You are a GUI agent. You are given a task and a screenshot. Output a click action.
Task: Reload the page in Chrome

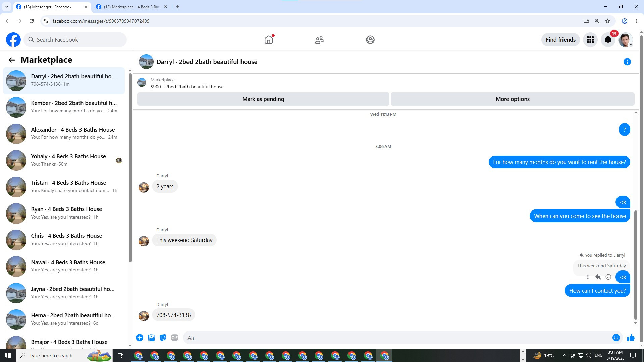pos(32,21)
